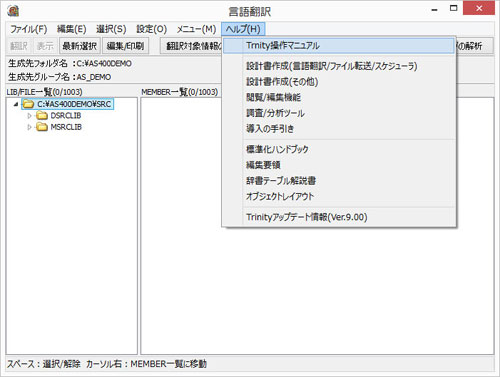Open the 選択(S) menu
Image resolution: width=500 pixels, height=377 pixels.
(x=111, y=29)
